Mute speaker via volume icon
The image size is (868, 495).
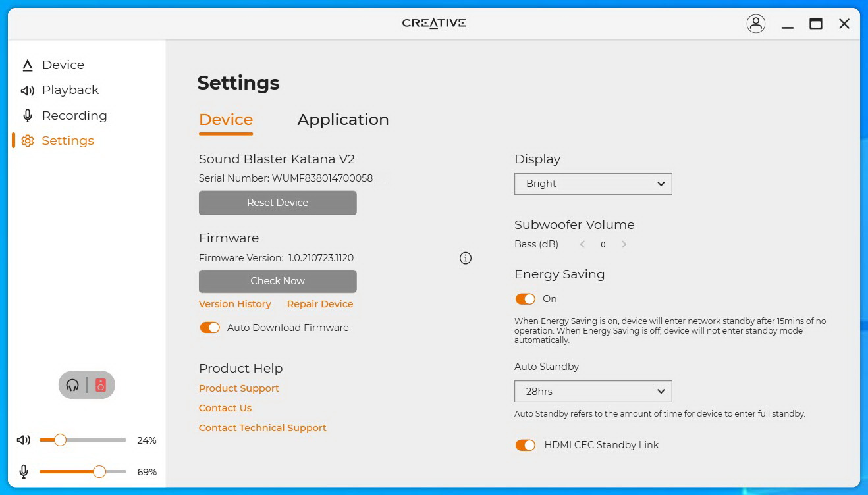point(24,440)
